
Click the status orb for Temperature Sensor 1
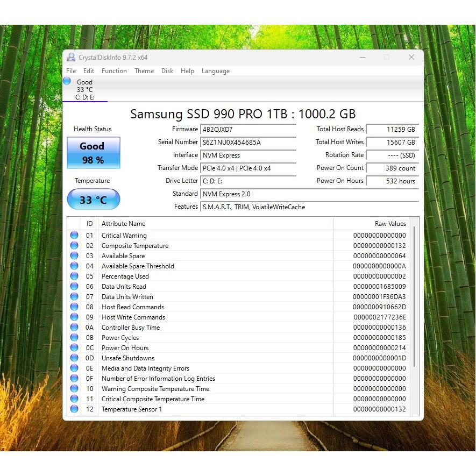74,409
